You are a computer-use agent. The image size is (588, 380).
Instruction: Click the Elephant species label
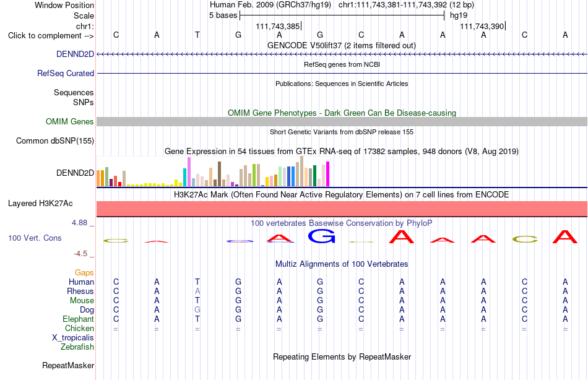coord(79,319)
